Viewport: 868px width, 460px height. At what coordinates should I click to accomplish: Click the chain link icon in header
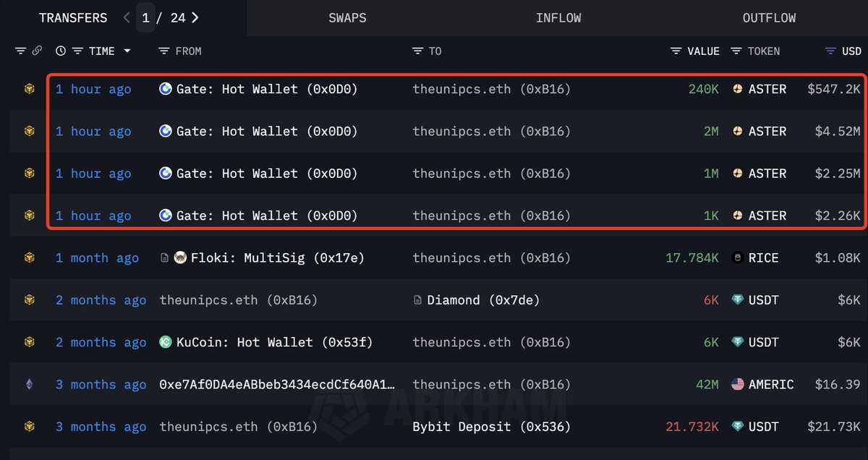(x=37, y=51)
